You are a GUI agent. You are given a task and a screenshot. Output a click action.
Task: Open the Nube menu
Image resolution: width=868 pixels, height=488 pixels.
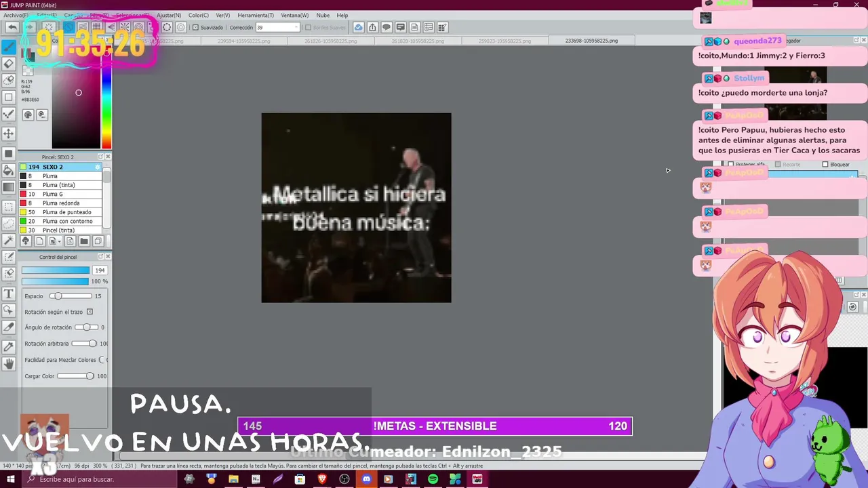(323, 15)
